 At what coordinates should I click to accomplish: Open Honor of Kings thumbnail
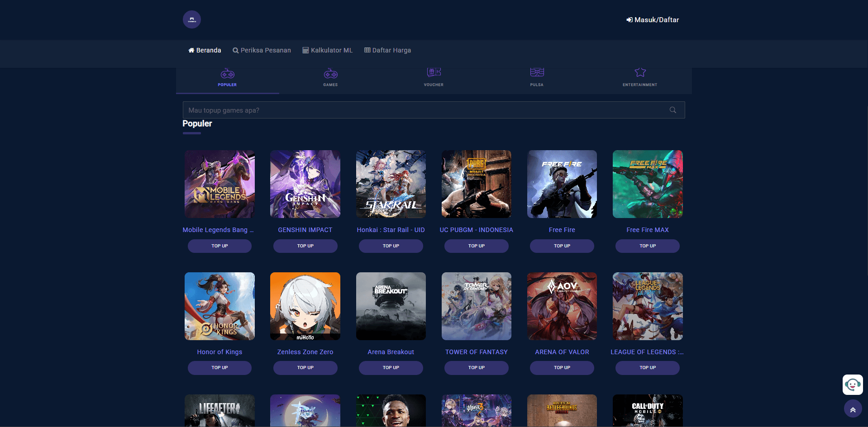[x=219, y=306]
